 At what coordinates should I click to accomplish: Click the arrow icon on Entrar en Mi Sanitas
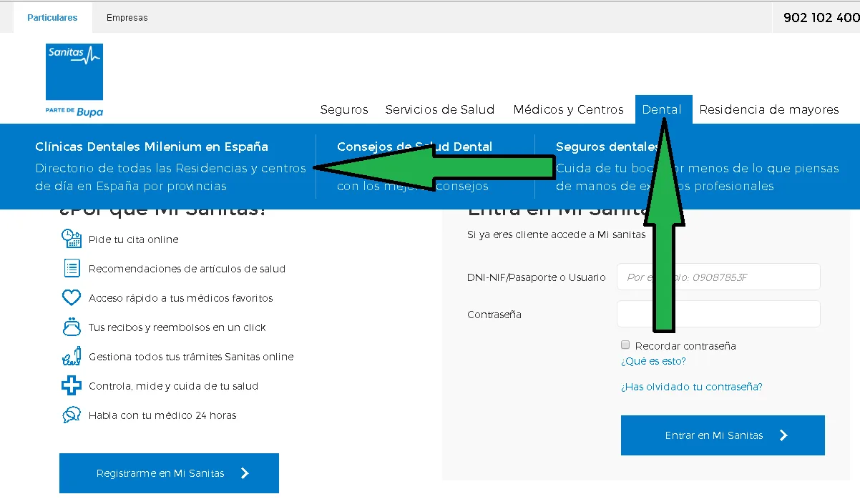tap(783, 435)
